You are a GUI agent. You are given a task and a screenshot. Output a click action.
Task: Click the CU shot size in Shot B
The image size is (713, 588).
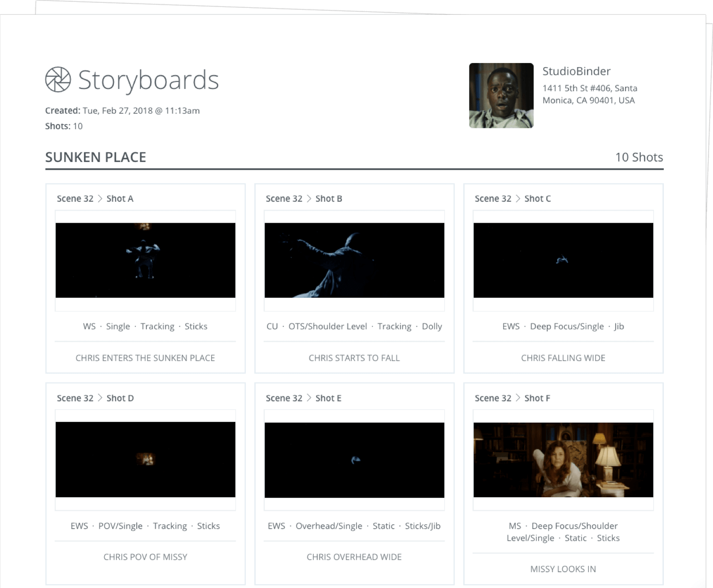click(272, 326)
